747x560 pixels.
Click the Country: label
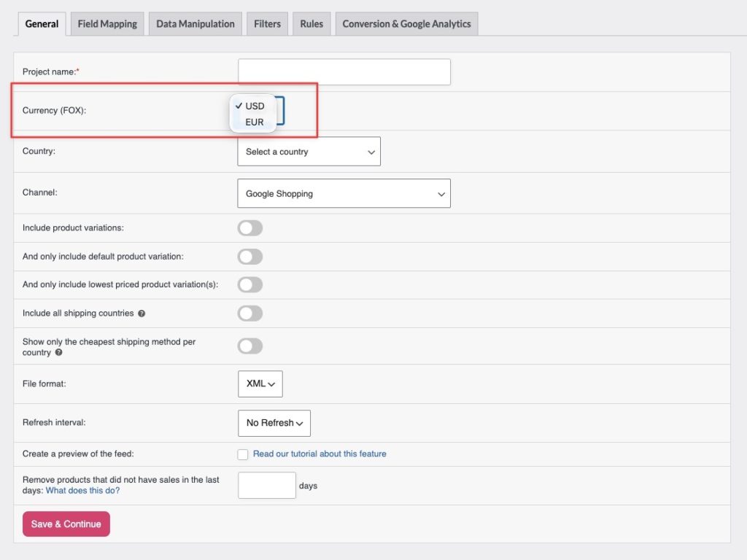coord(39,151)
